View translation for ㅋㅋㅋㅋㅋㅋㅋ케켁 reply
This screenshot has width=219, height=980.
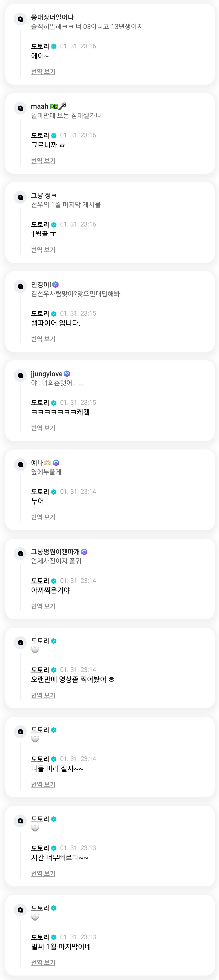point(43,428)
